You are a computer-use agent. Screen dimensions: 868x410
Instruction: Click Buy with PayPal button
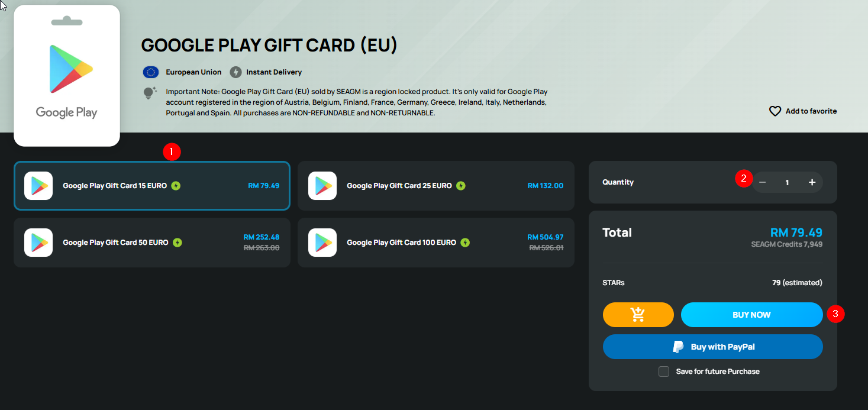coord(713,347)
